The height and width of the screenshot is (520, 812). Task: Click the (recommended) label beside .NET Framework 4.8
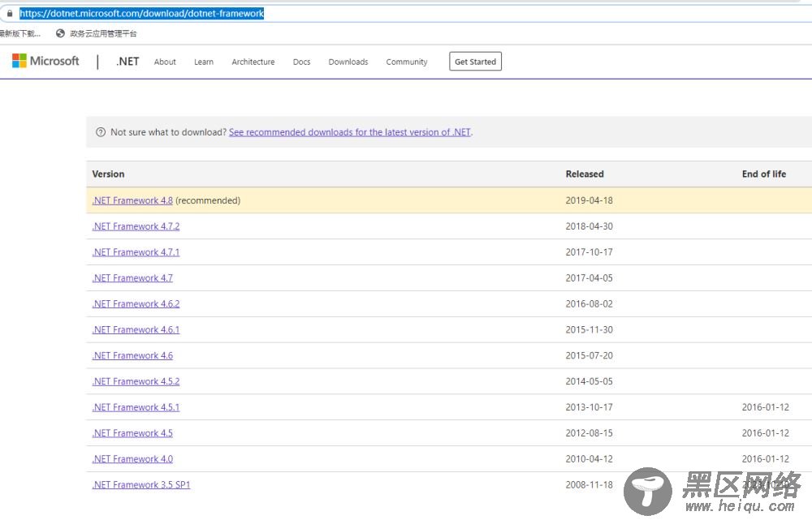click(208, 200)
